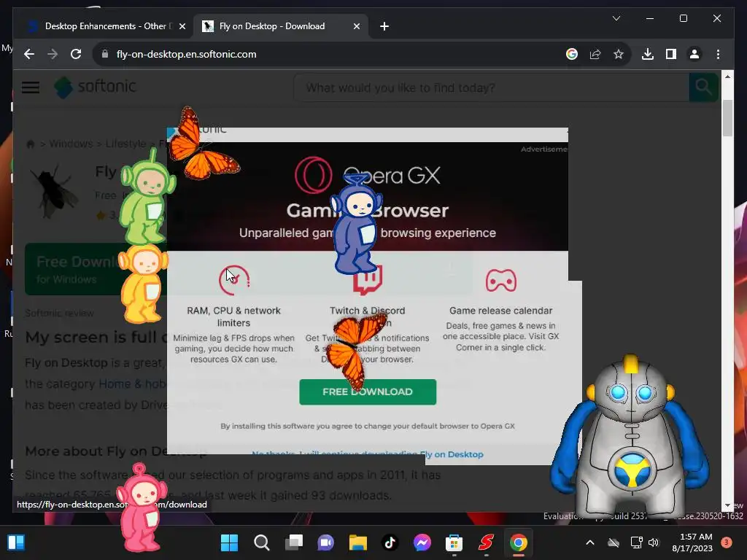Click the volume icon in system tray

pos(653,542)
